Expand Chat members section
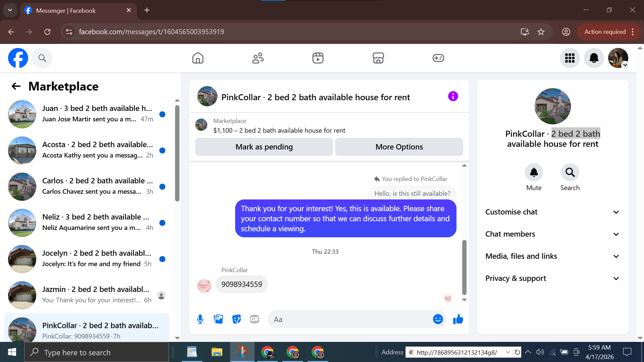 click(552, 234)
